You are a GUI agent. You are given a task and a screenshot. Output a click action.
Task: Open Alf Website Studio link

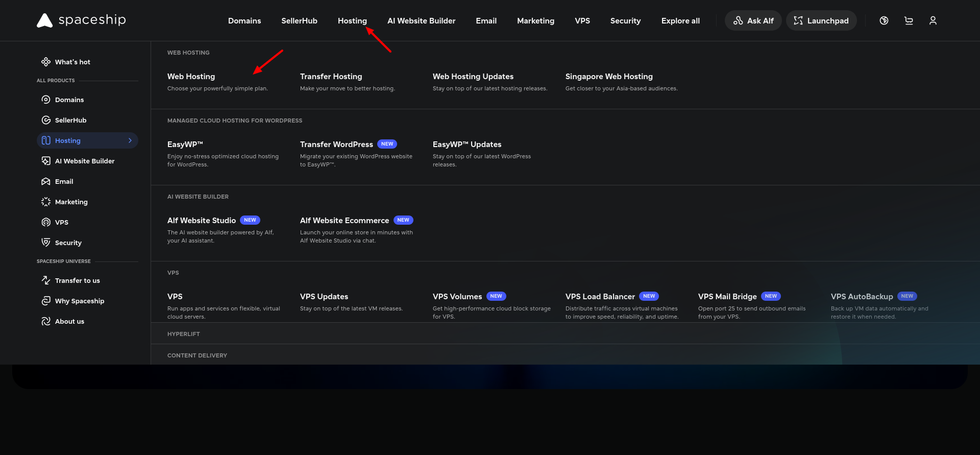(202, 221)
